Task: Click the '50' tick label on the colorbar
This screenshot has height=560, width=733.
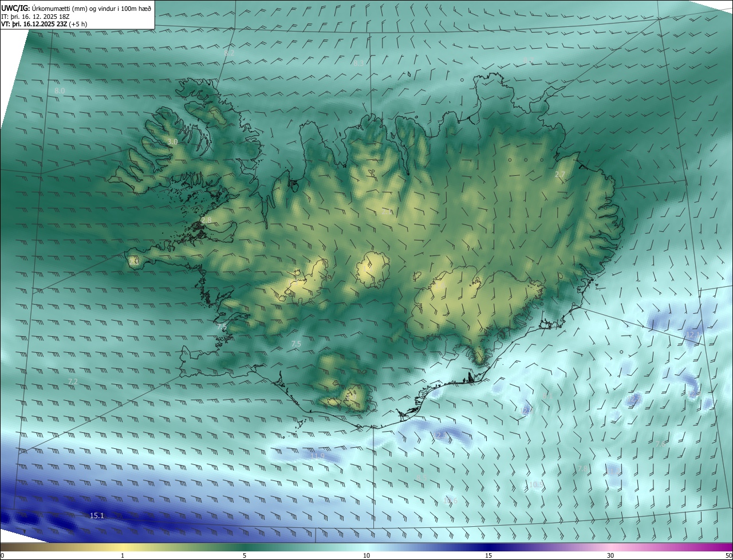Action: tap(728, 556)
